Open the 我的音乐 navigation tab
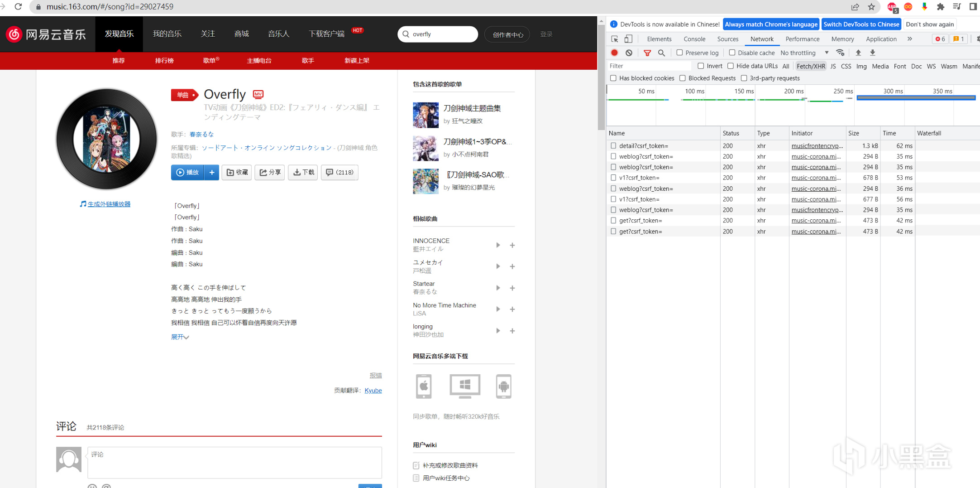980x488 pixels. point(167,34)
